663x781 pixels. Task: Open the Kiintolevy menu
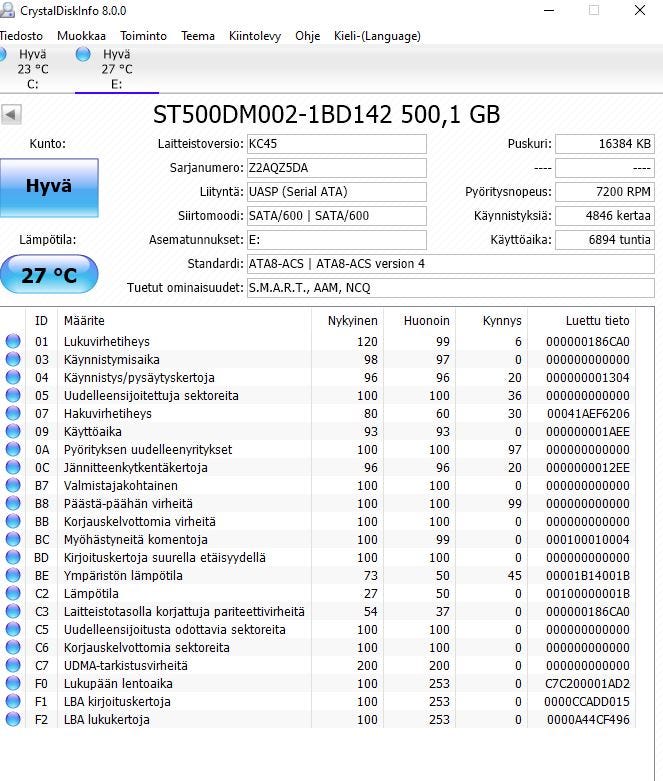point(255,36)
